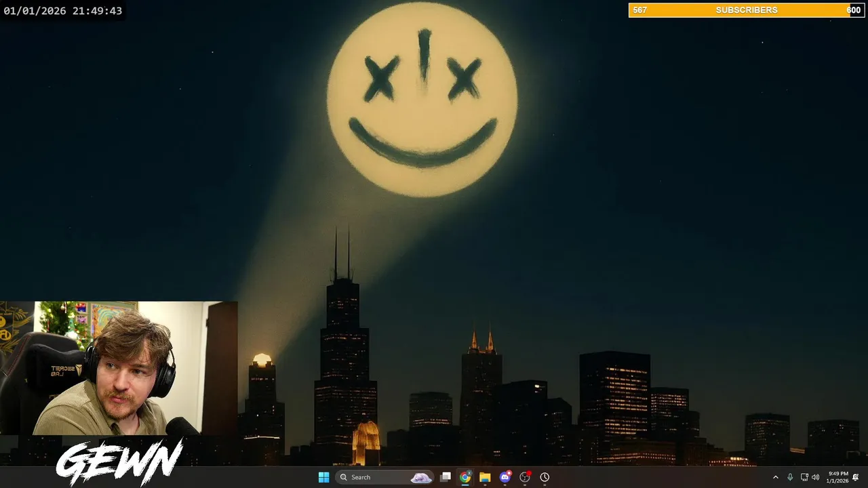
Task: Open File Explorer from the taskbar
Action: click(x=485, y=477)
